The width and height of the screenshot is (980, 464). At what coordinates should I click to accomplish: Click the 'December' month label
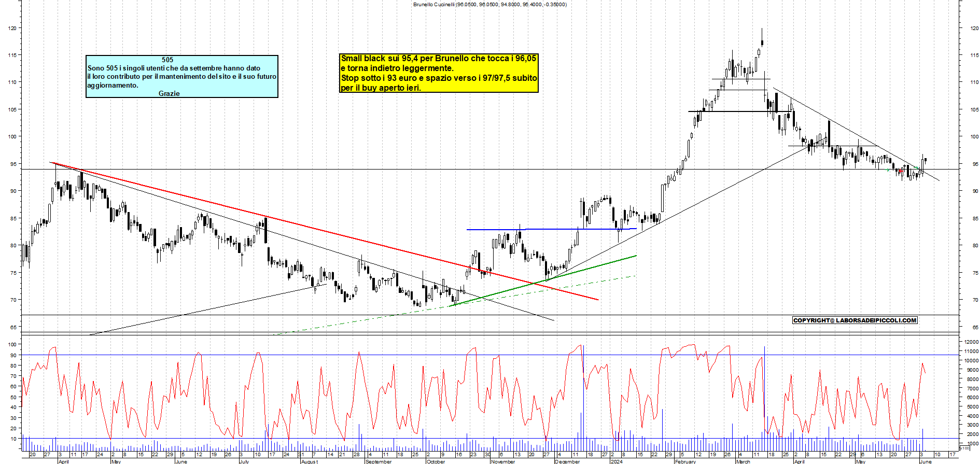click(567, 461)
